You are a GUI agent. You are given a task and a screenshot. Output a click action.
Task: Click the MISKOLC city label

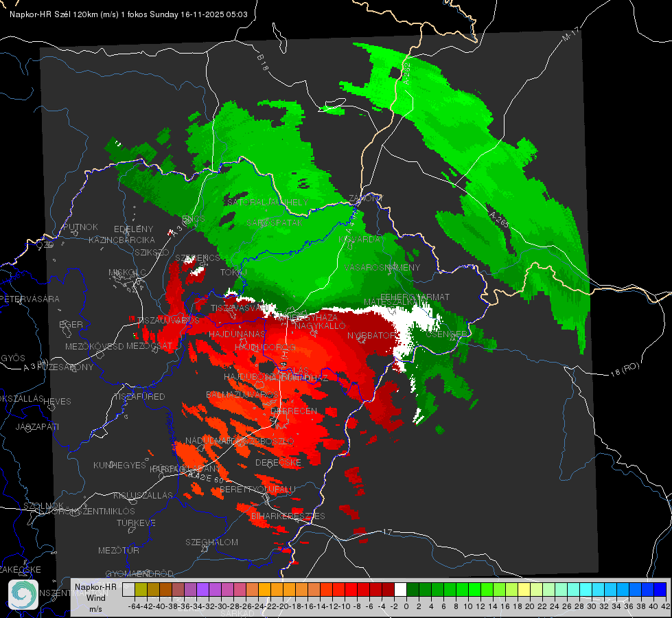(127, 273)
